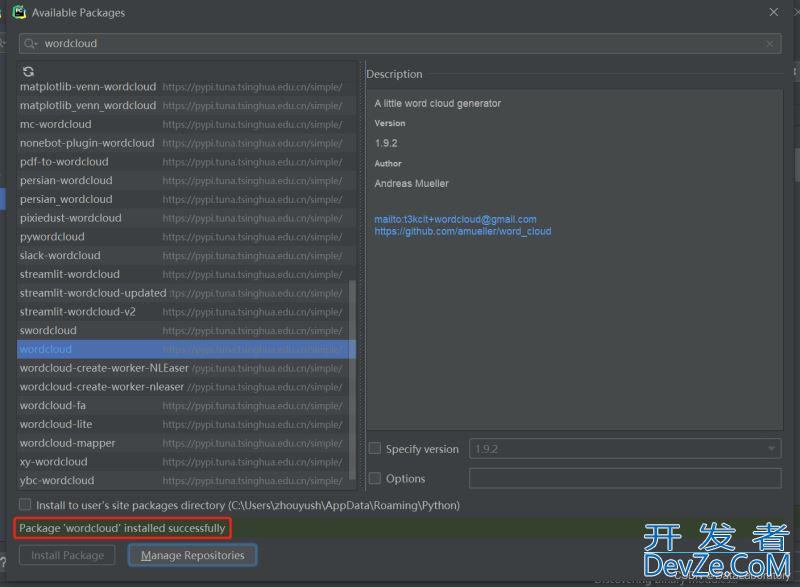Viewport: 800px width, 587px height.
Task: Click the reload packages list icon
Action: pos(29,71)
